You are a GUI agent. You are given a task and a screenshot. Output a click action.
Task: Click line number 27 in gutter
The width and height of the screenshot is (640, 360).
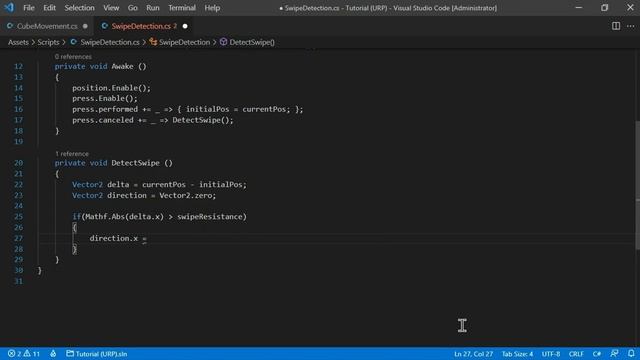(x=18, y=238)
